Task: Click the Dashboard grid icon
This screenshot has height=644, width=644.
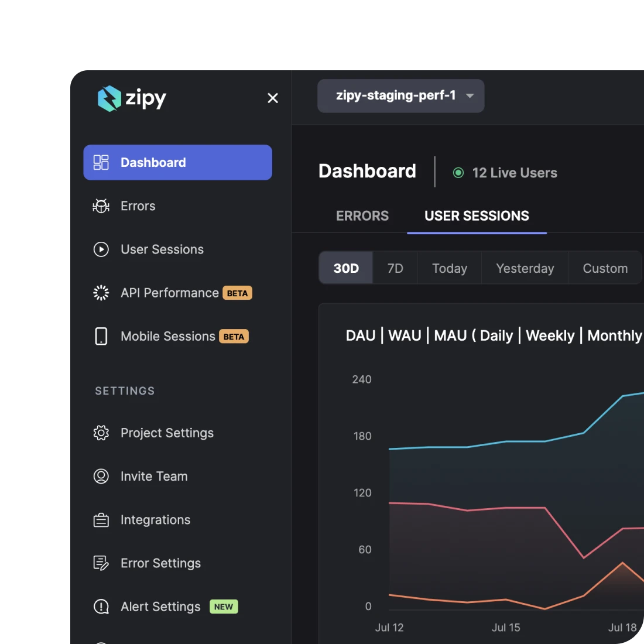Action: coord(101,163)
